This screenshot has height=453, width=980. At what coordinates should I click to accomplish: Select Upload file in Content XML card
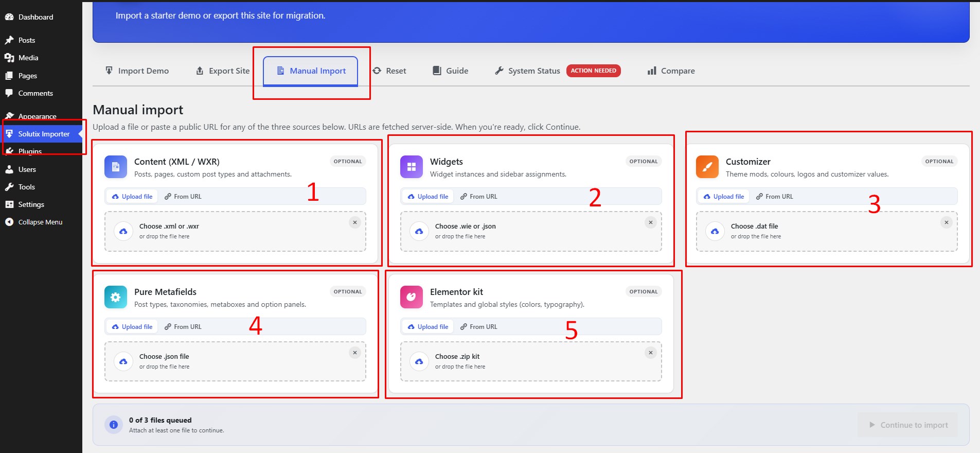pyautogui.click(x=132, y=197)
